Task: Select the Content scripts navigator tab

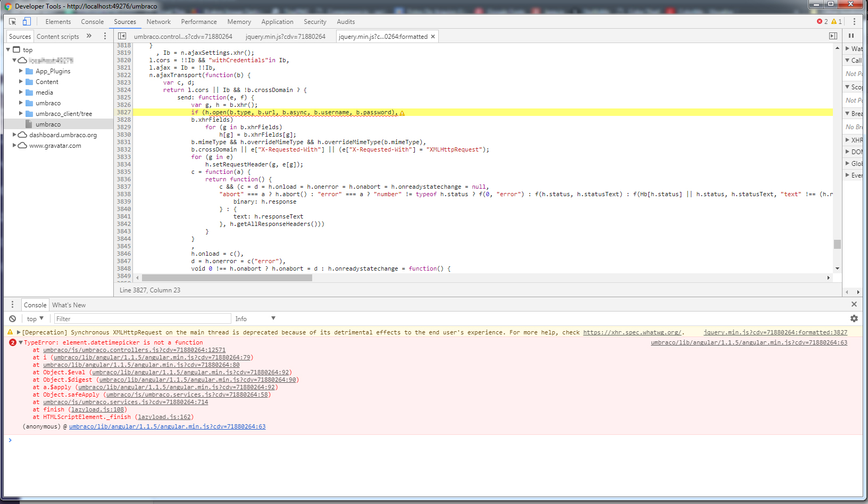Action: [x=57, y=37]
